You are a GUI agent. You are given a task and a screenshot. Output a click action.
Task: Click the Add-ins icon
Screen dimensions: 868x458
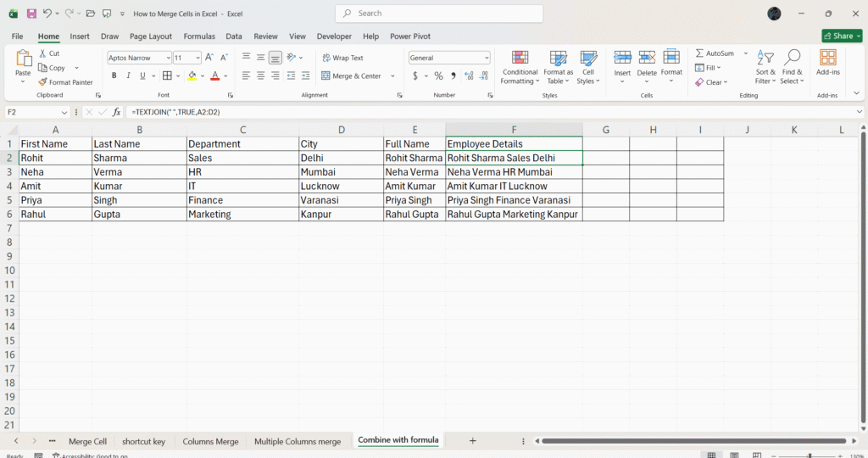pyautogui.click(x=828, y=58)
